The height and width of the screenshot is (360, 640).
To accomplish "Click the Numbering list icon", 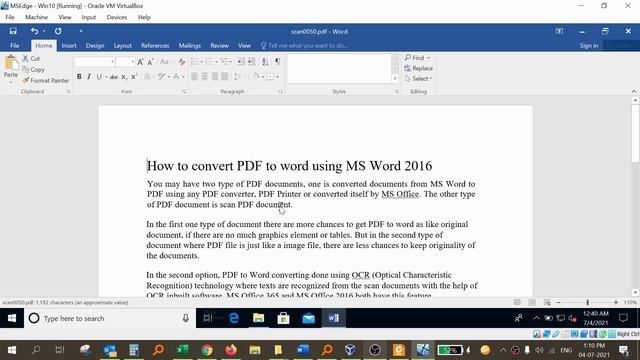I will 209,62.
